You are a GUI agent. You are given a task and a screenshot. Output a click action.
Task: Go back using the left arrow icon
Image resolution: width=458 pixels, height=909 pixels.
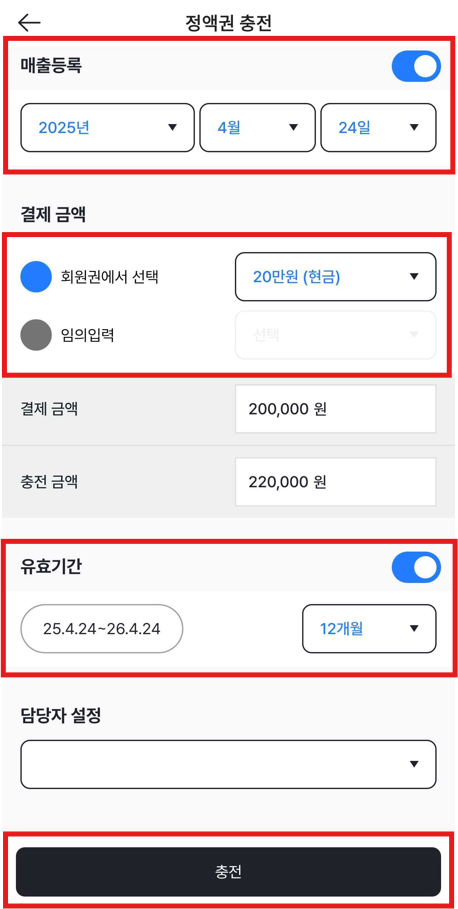[x=29, y=23]
